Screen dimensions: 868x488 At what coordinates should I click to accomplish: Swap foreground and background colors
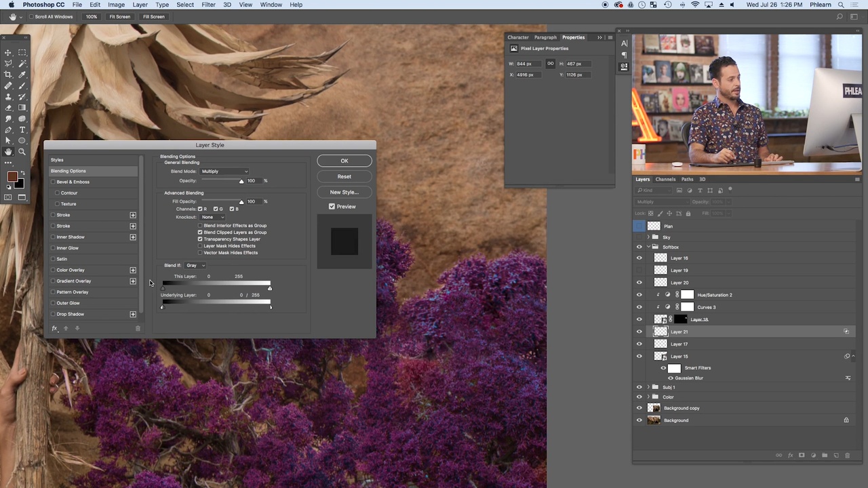pyautogui.click(x=22, y=174)
